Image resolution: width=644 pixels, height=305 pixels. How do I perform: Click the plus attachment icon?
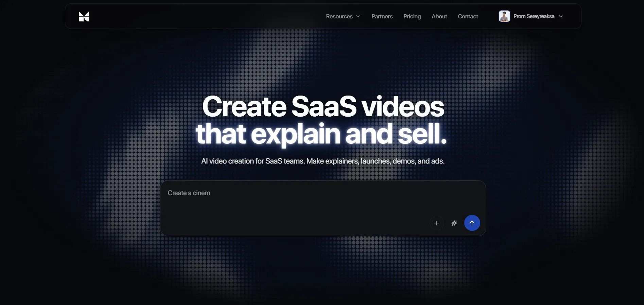coord(437,223)
